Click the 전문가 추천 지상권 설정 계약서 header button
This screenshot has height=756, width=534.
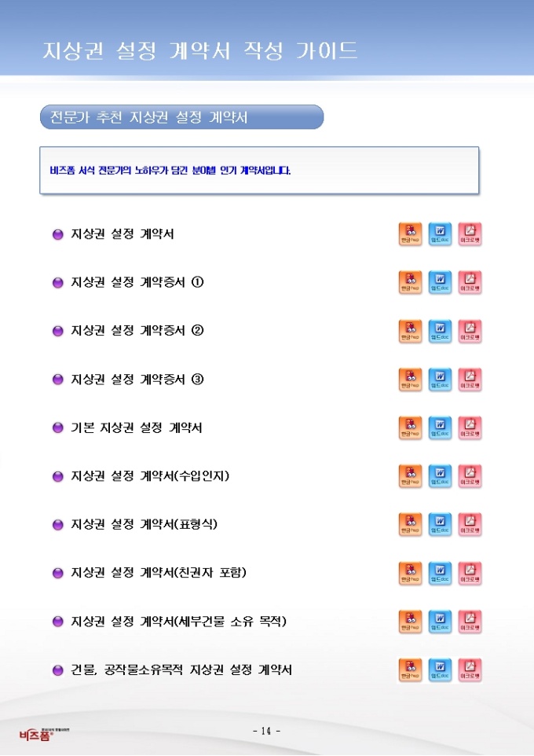pos(181,117)
